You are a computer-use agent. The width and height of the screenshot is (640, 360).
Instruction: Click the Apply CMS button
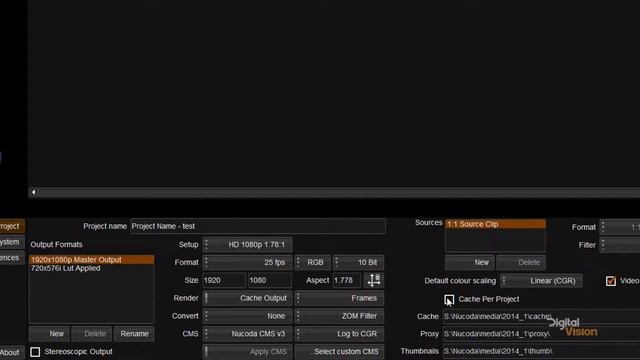point(247,351)
